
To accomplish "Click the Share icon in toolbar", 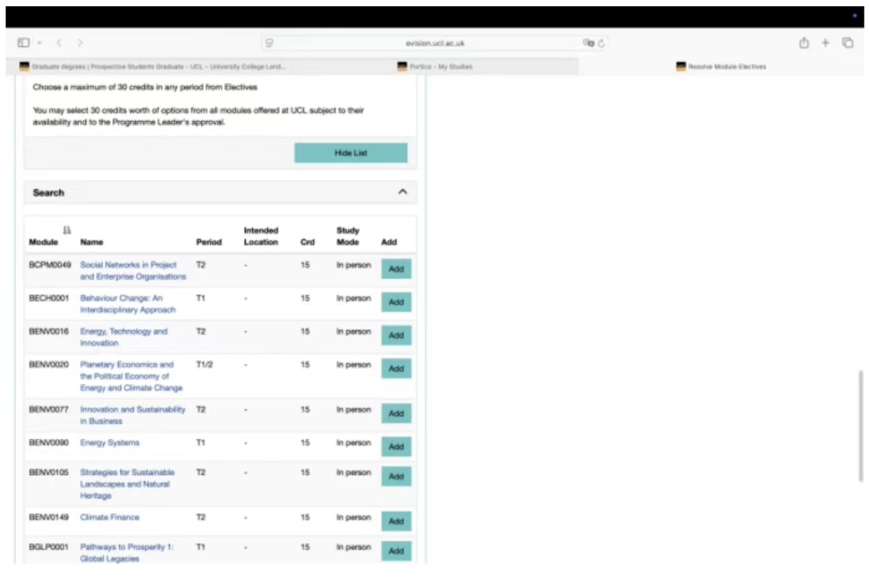I will [804, 43].
